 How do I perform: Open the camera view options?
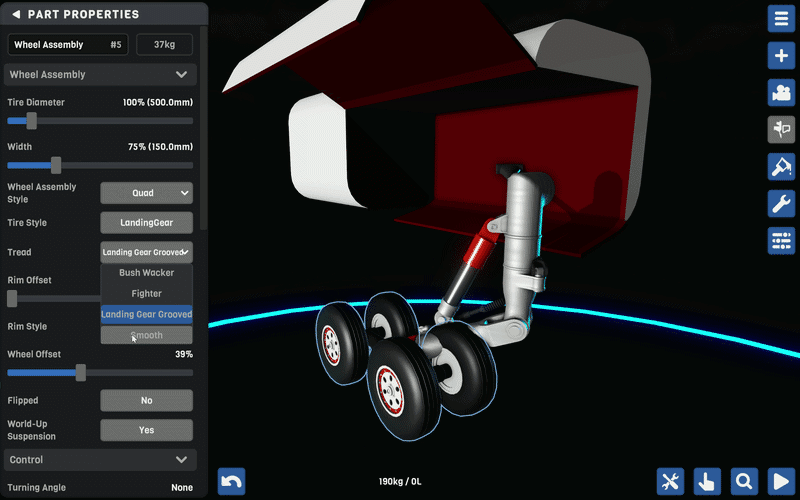tap(781, 93)
